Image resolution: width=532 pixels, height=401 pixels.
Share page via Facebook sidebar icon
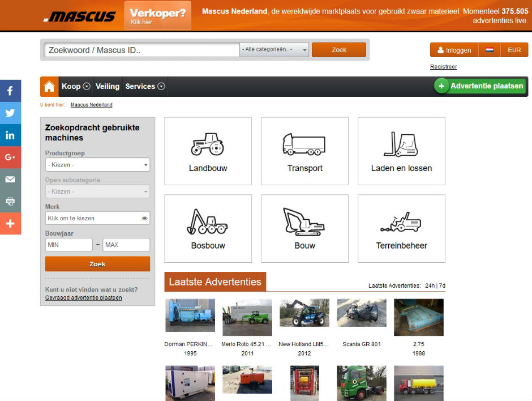click(x=10, y=91)
